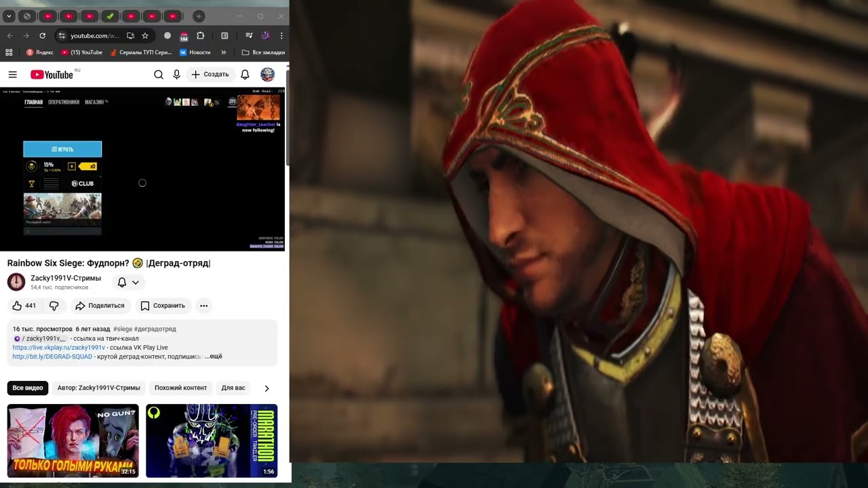Click the 54,4 тыс. подписчиков text
This screenshot has width=868, height=488.
tap(59, 287)
